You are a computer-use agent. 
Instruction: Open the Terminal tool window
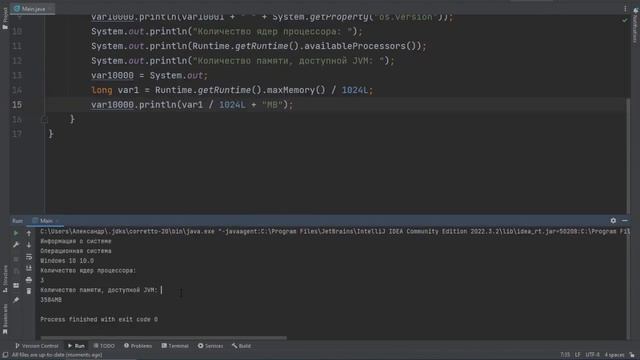pyautogui.click(x=175, y=346)
